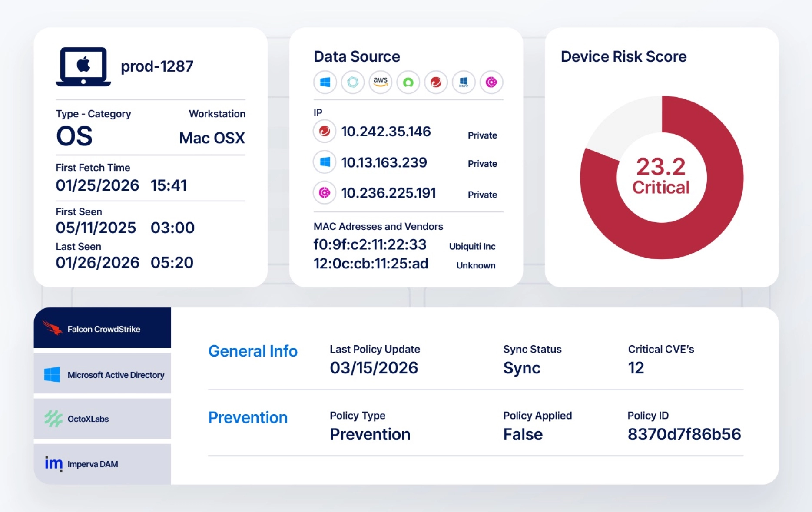Click IP address 10.236.225.191
812x512 pixels.
tap(388, 193)
